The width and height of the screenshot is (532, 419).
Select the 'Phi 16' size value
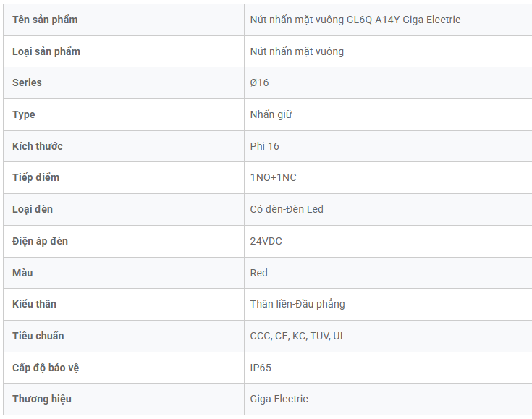[264, 146]
